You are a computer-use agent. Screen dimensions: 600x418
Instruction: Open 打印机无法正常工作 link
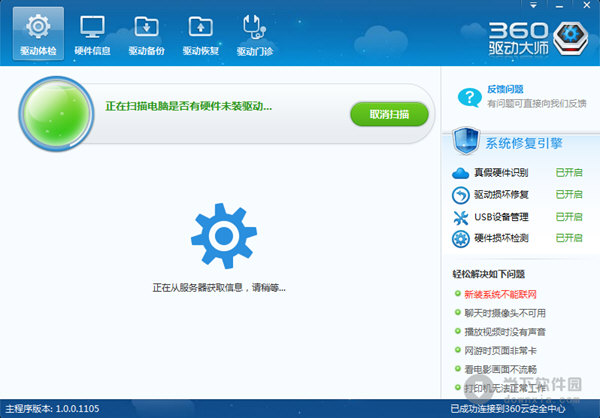pos(505,388)
